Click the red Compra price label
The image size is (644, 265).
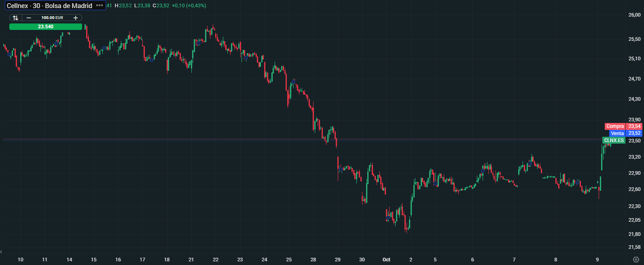(x=615, y=126)
